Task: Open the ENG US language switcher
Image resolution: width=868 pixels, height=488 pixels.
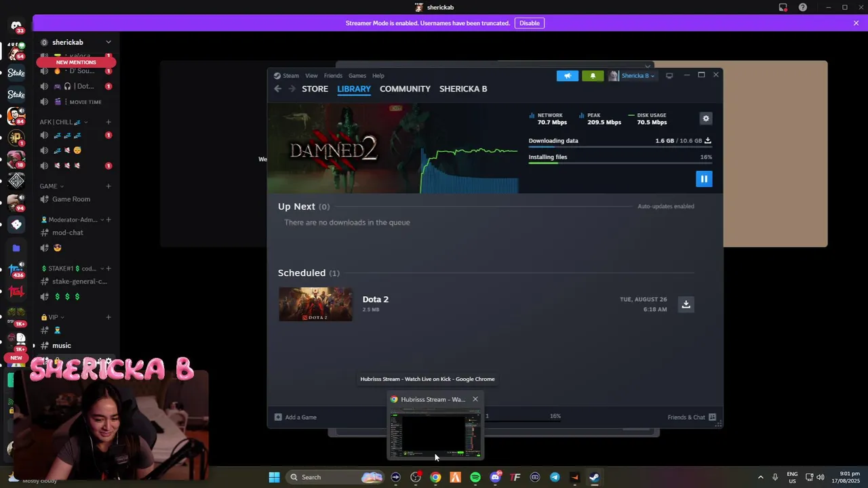Action: tap(792, 477)
